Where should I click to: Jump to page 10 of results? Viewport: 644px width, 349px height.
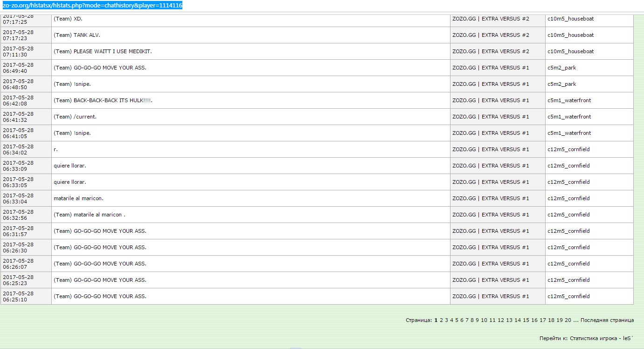[x=484, y=320]
